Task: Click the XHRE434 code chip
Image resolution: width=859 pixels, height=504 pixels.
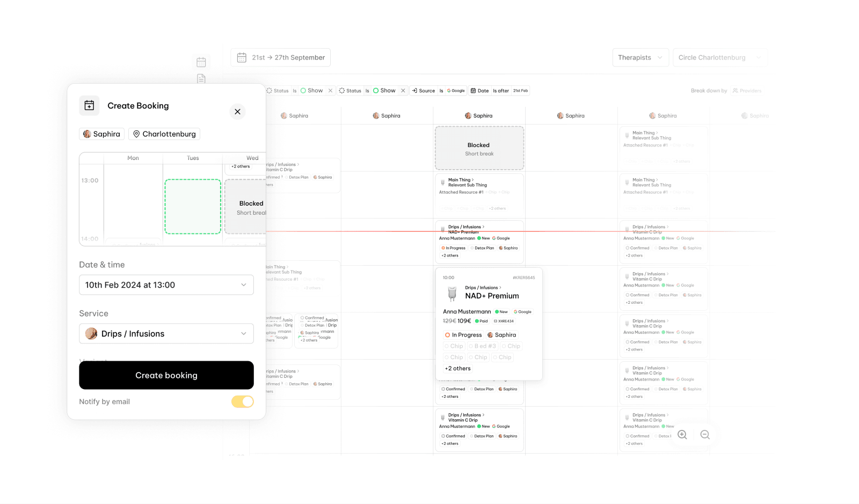Action: [x=504, y=321]
